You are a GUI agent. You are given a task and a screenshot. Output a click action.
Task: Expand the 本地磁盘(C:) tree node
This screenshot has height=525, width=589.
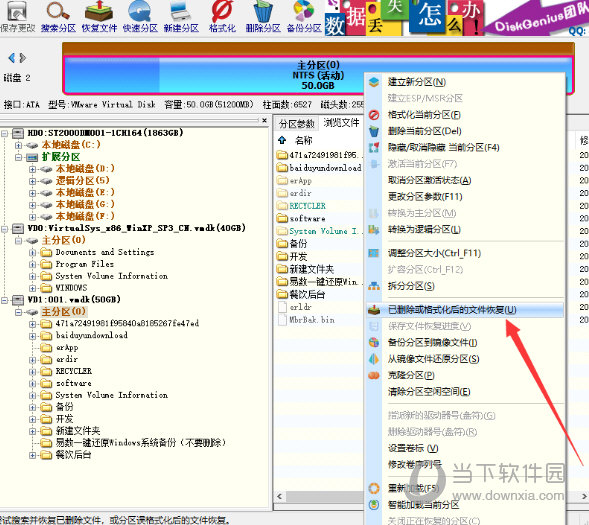click(x=18, y=145)
